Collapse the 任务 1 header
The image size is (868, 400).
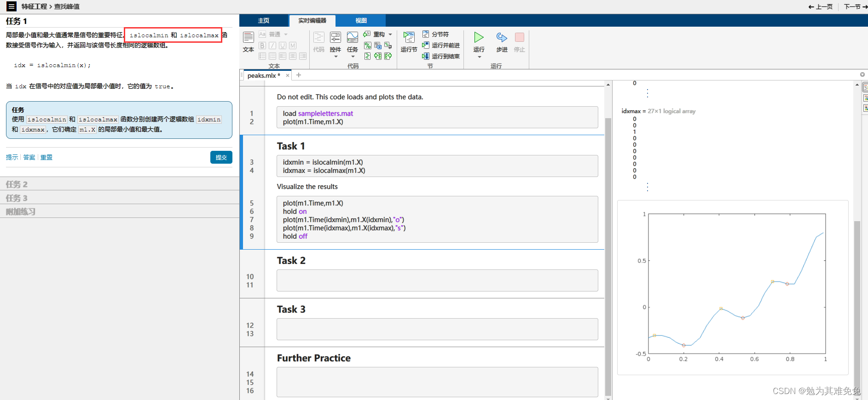pyautogui.click(x=17, y=21)
